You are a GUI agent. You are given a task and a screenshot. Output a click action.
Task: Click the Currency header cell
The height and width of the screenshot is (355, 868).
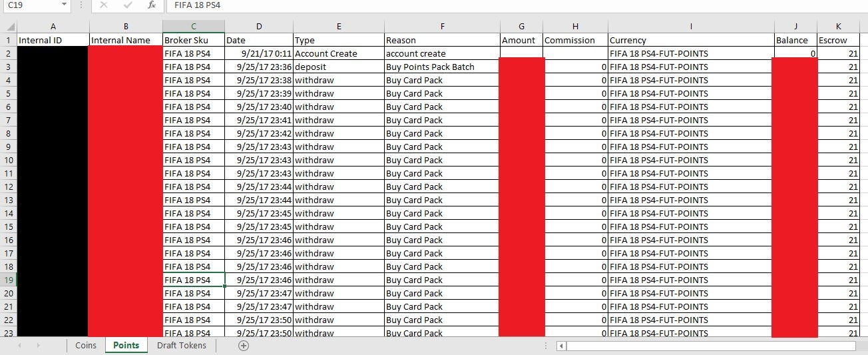[x=691, y=40]
